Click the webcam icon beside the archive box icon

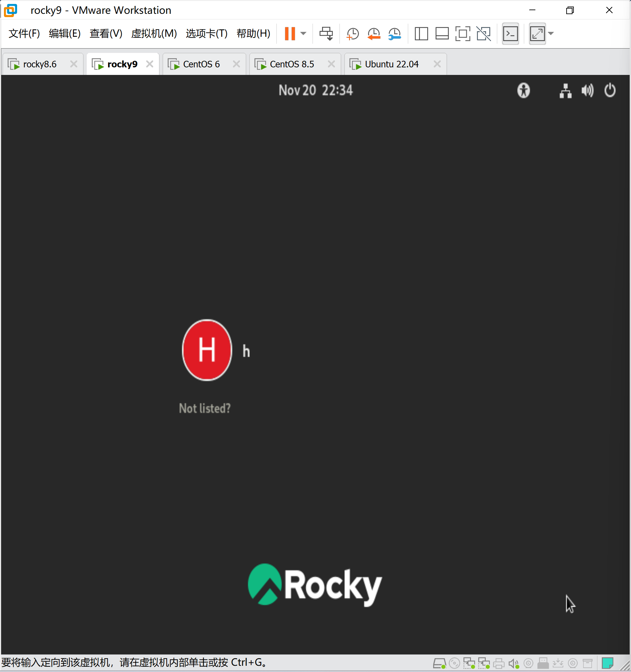(x=573, y=663)
